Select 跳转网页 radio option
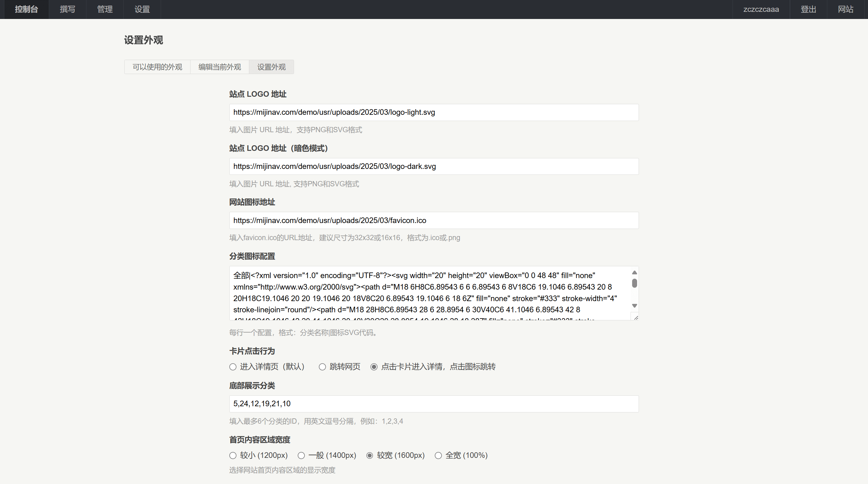 323,367
